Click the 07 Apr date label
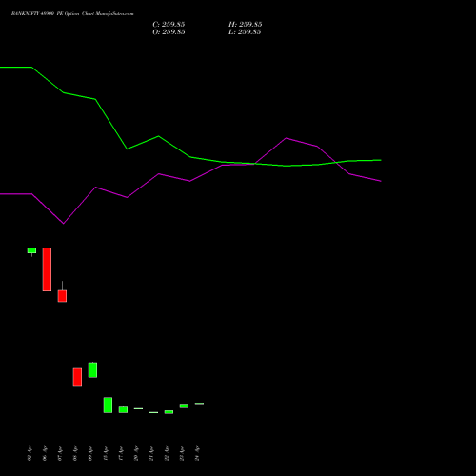The height and width of the screenshot is (476, 476). click(60, 453)
